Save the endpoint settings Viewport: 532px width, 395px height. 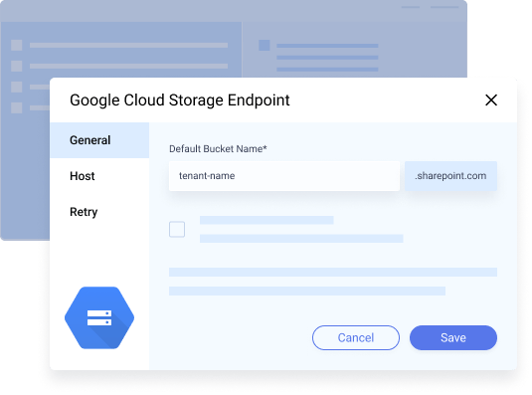tap(453, 337)
